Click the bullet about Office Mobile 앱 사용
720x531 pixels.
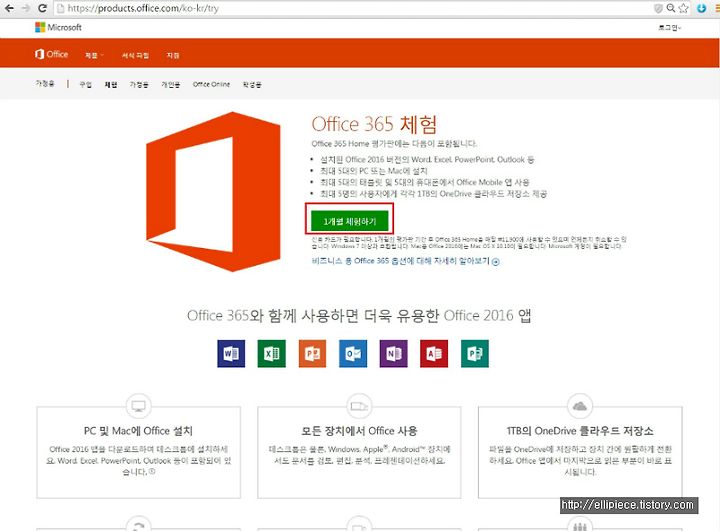[425, 182]
